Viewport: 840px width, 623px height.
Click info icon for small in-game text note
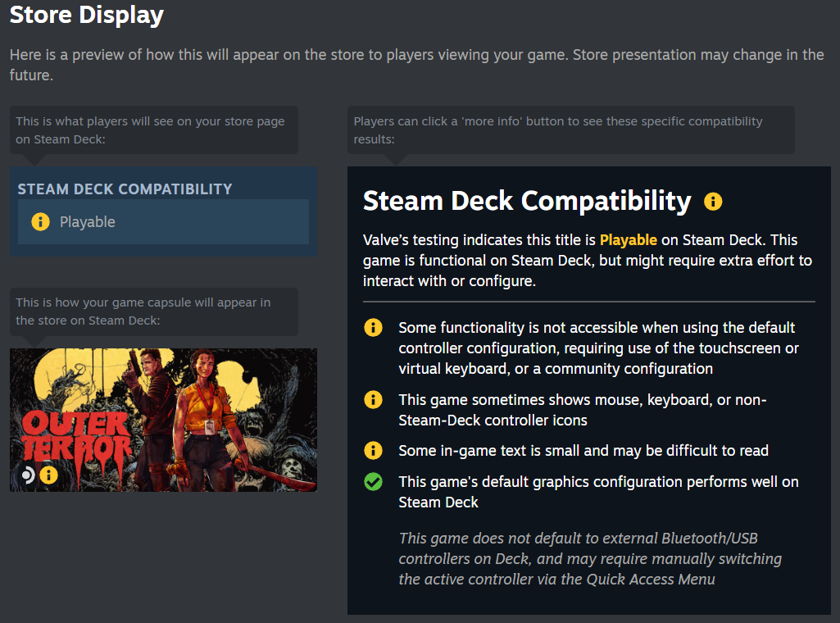373,451
